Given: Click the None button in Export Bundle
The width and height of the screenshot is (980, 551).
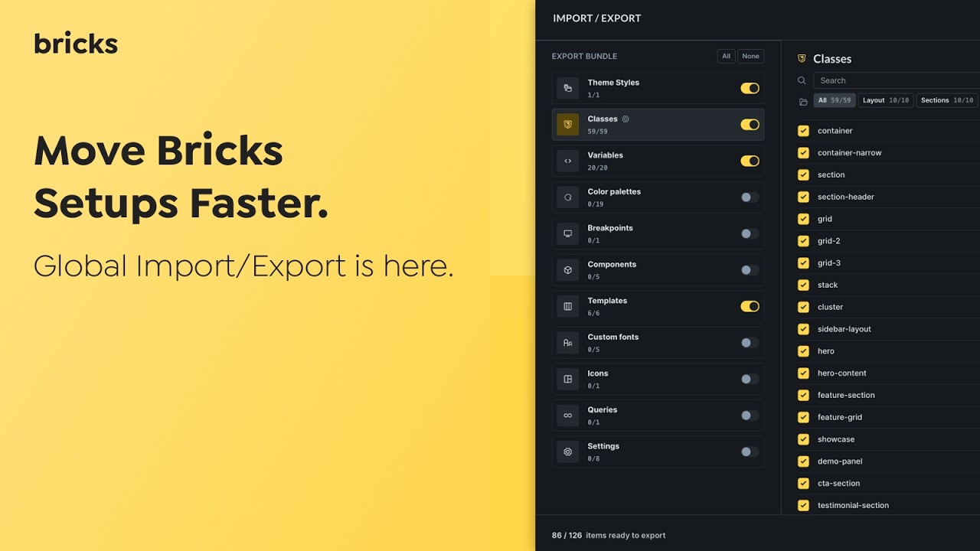Looking at the screenshot, I should pos(751,56).
